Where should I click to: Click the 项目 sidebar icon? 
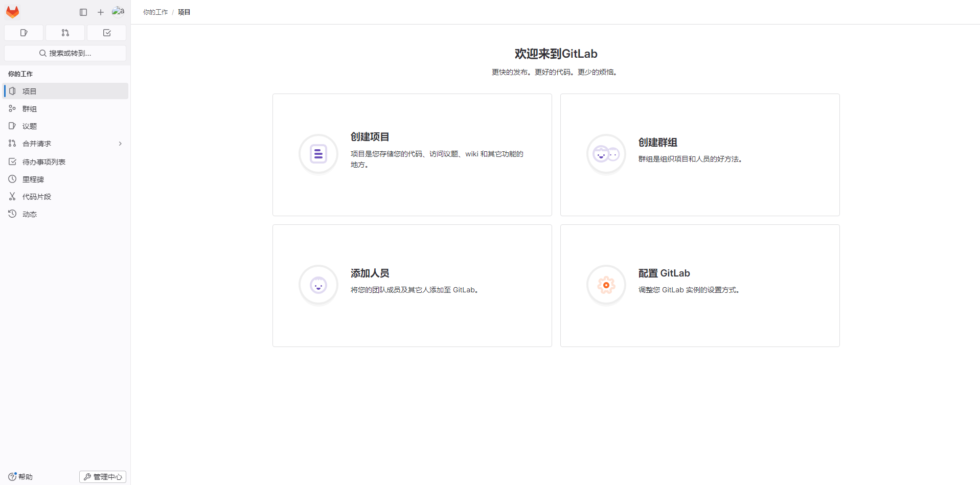[x=12, y=91]
